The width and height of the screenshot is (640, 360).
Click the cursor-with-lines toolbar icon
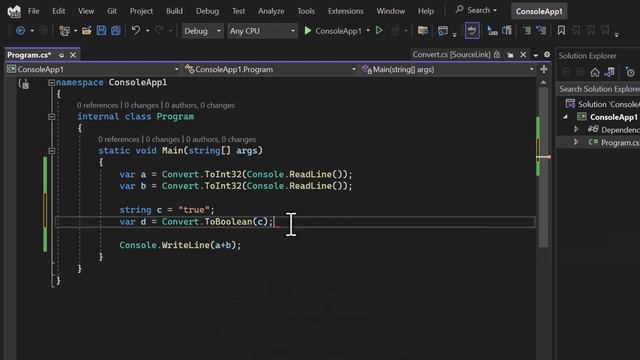[493, 31]
